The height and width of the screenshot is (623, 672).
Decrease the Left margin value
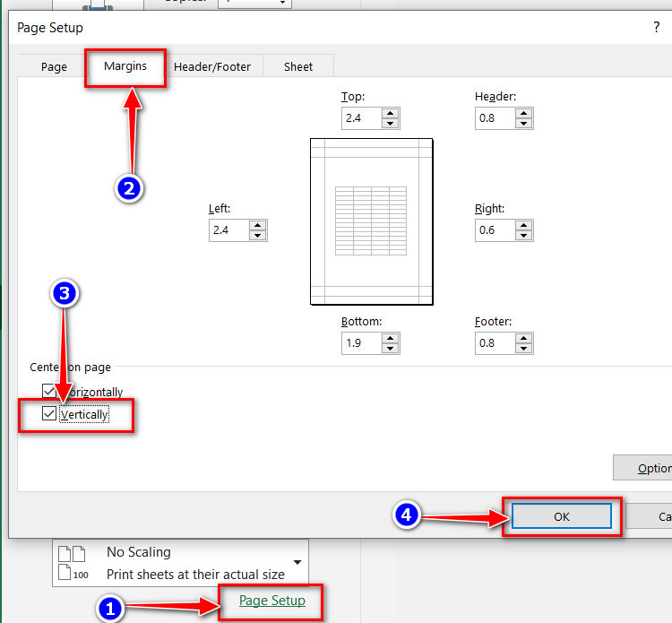click(257, 236)
